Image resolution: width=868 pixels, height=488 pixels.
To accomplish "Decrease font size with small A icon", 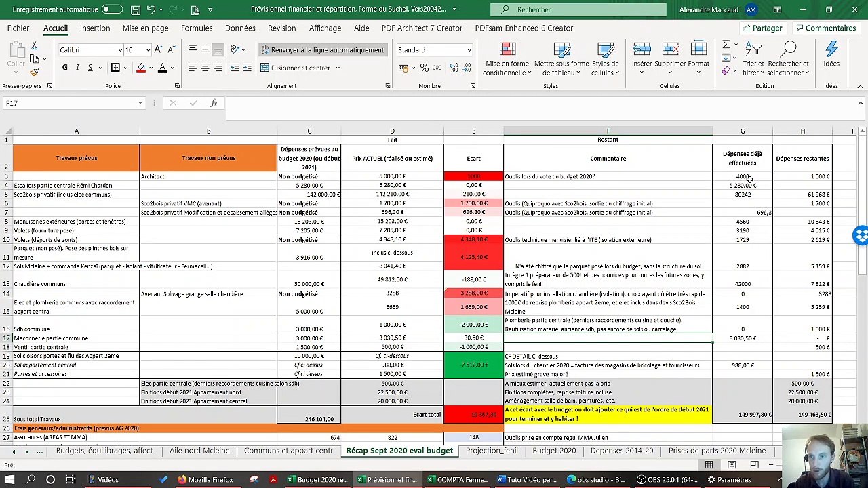I will click(x=171, y=50).
